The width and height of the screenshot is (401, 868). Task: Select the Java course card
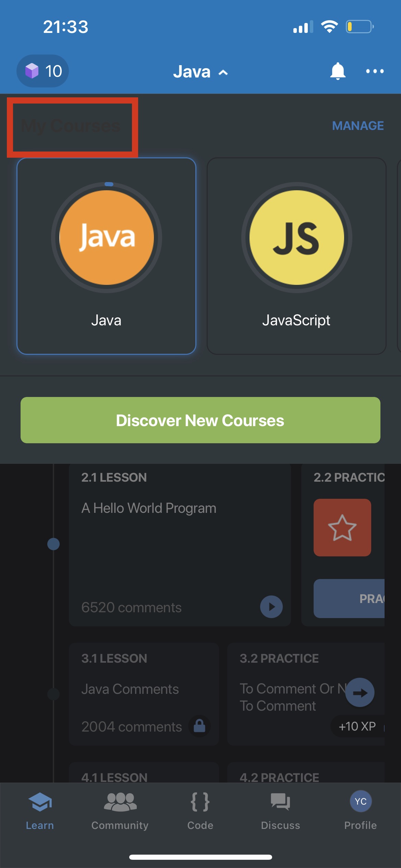pos(106,256)
